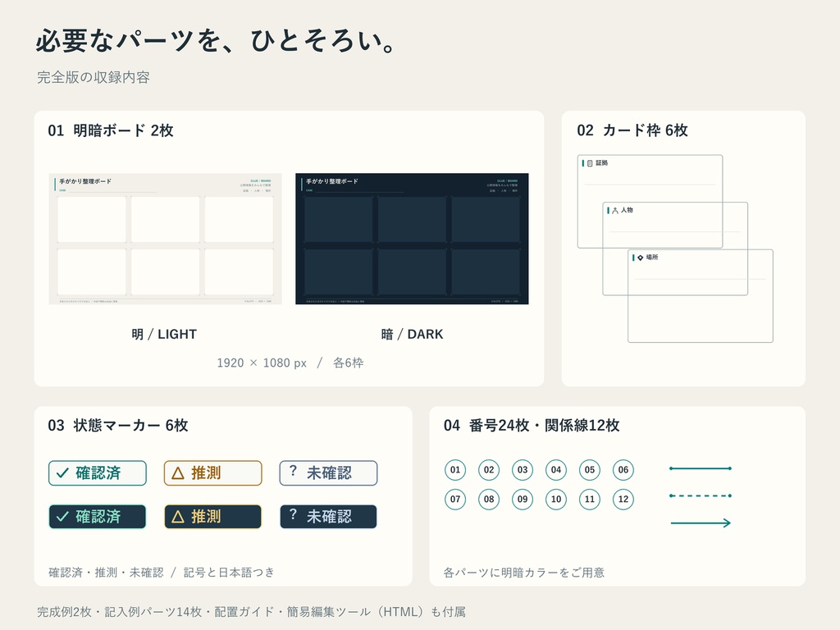Click the dark 確認済 marker badge

click(98, 517)
